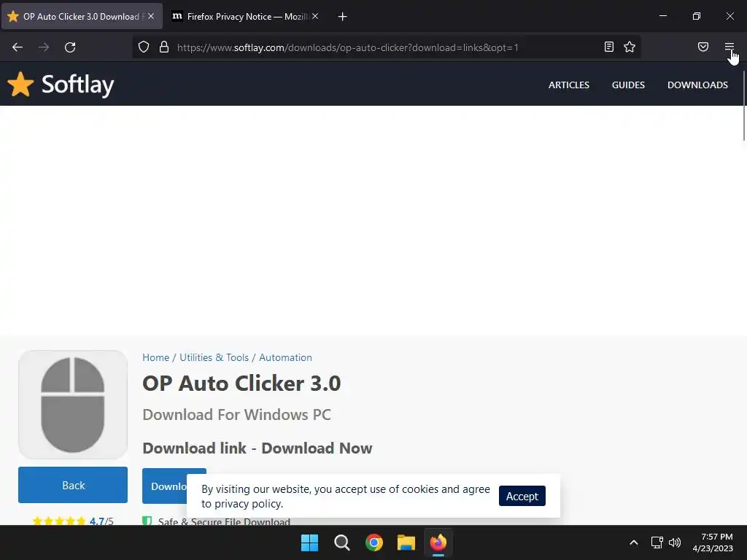Select the OP Auto Clicker 3.0 Download tab
This screenshot has width=747, height=560.
click(82, 17)
